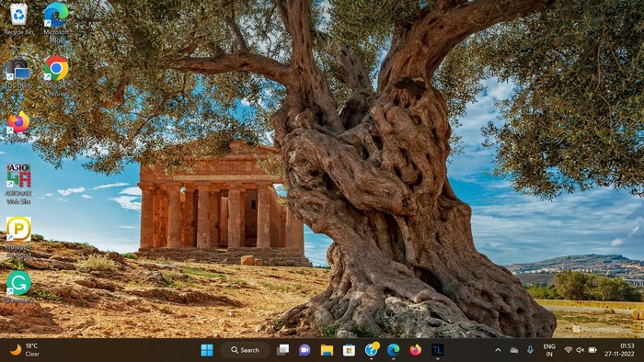Click the OneDrive cloud tray icon
644x362 pixels.
click(513, 350)
